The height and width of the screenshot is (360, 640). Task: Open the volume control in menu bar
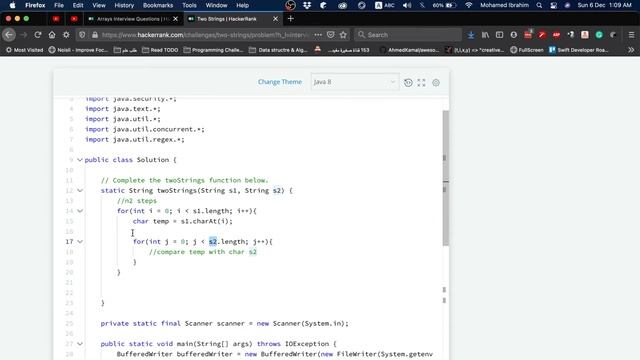pyautogui.click(x=407, y=5)
